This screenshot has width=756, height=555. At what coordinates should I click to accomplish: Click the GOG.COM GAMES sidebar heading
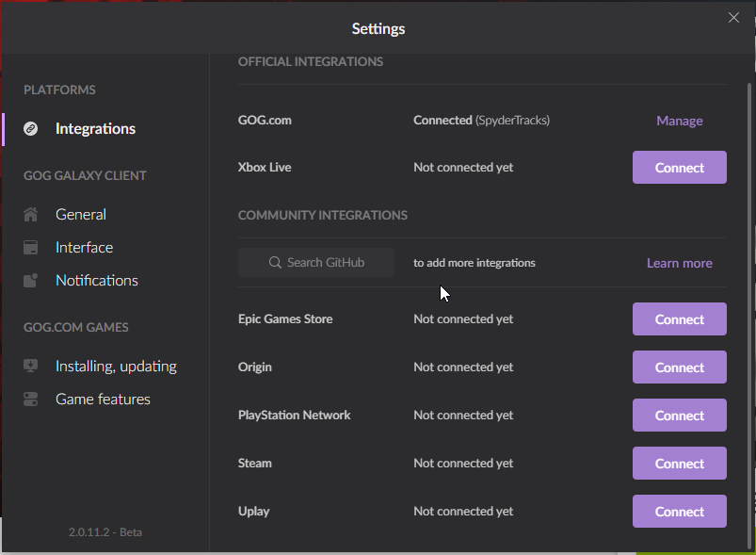(x=76, y=327)
